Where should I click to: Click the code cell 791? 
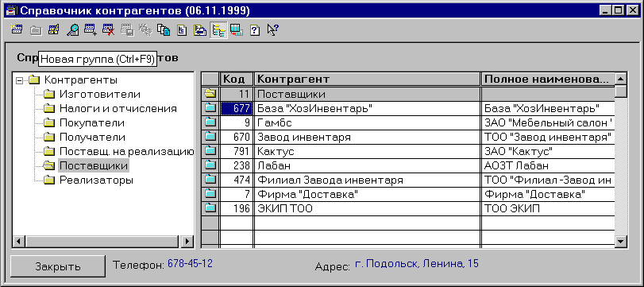coord(237,151)
